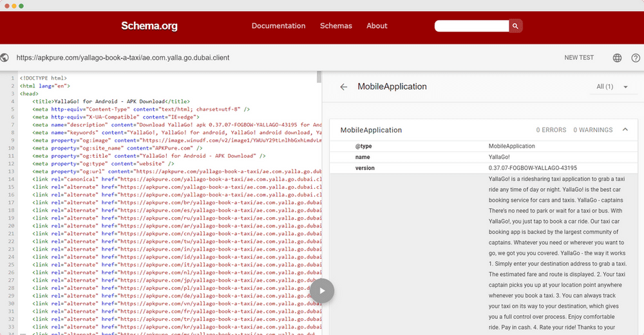Start a NEW TEST
This screenshot has width=644, height=335.
coord(579,57)
